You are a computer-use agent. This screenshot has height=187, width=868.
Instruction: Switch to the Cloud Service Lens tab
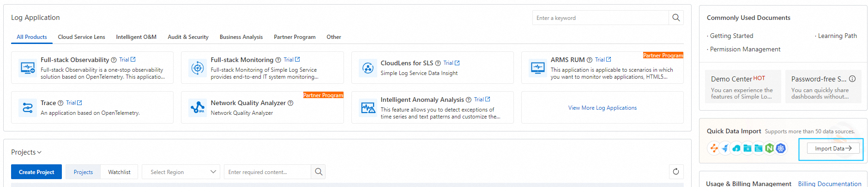tap(81, 37)
